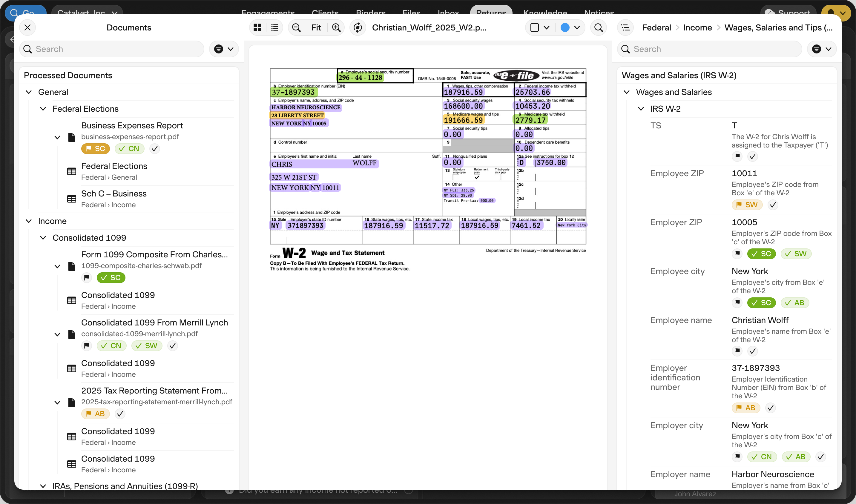Switch to list view icon
The height and width of the screenshot is (504, 856).
click(x=274, y=27)
